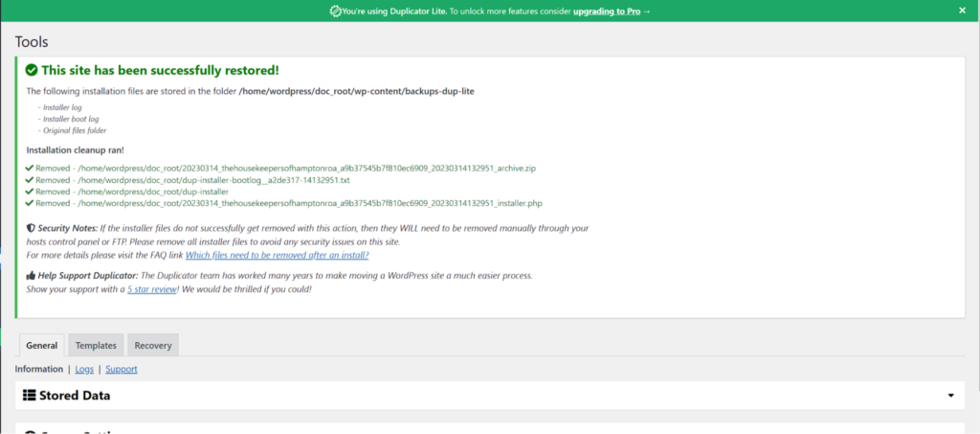The height and width of the screenshot is (434, 980).
Task: Open the Logs sub-page link
Action: 84,369
